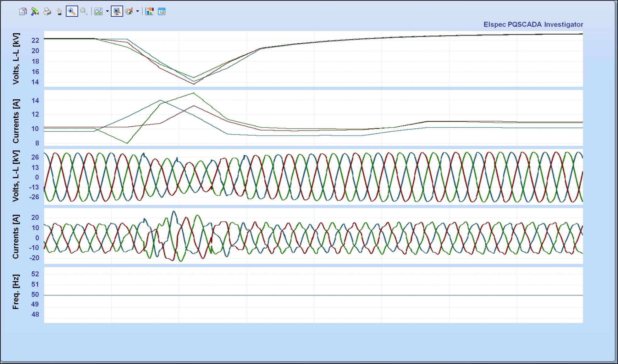Click the 52 tick on frequency axis
Screen dimensions: 618x364
click(x=35, y=274)
